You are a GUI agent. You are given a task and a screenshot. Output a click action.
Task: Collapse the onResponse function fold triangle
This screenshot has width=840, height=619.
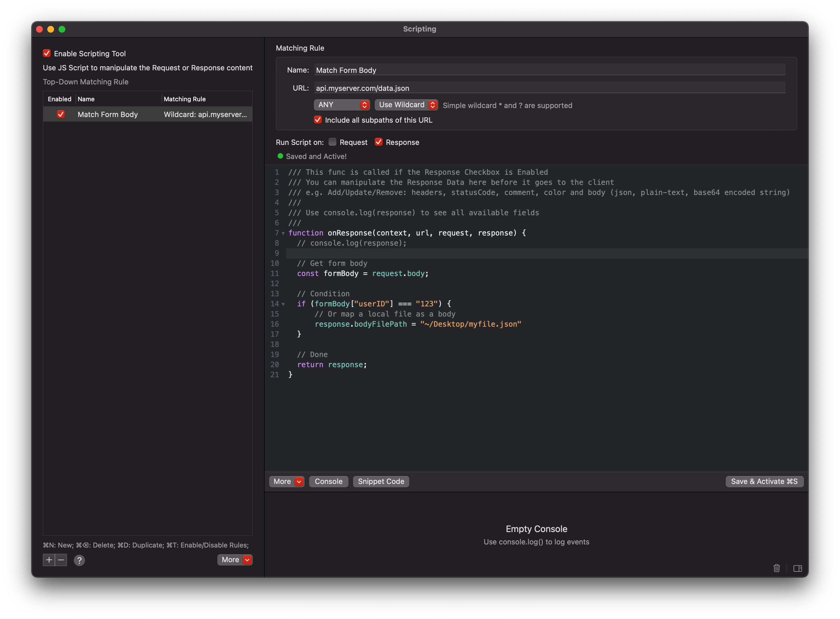[x=283, y=233]
